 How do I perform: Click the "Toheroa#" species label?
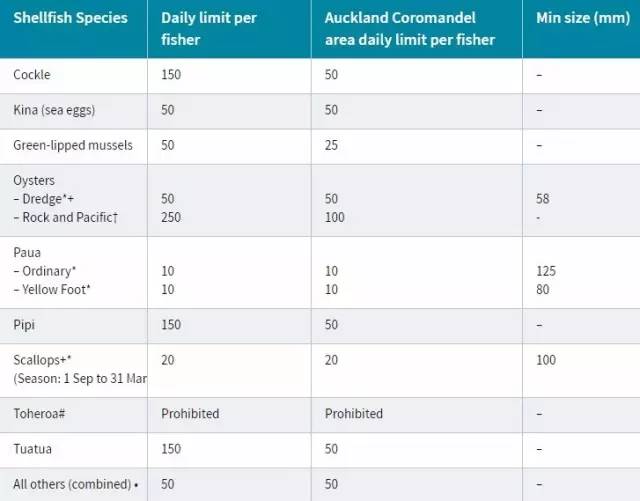[x=41, y=413]
